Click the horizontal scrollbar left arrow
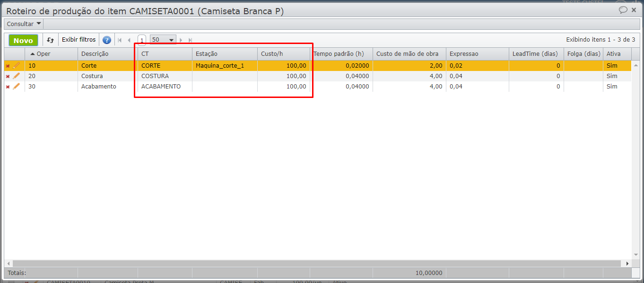The image size is (644, 283). pyautogui.click(x=8, y=264)
